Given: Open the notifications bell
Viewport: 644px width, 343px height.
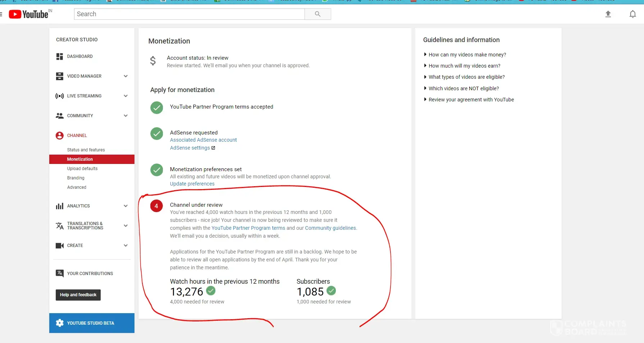Looking at the screenshot, I should pos(632,14).
